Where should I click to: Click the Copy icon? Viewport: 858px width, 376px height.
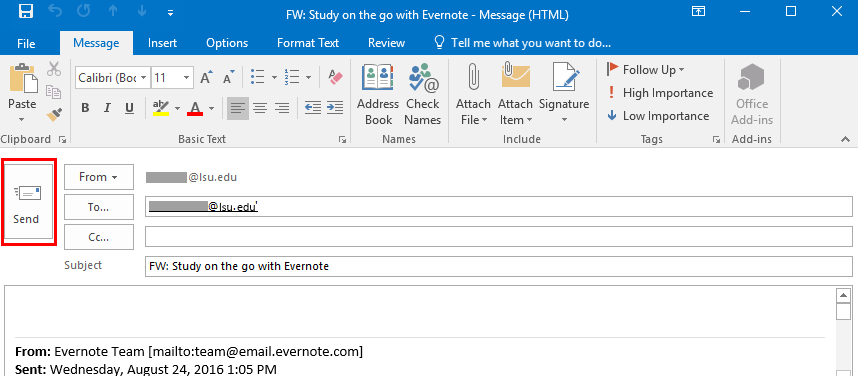(54, 92)
